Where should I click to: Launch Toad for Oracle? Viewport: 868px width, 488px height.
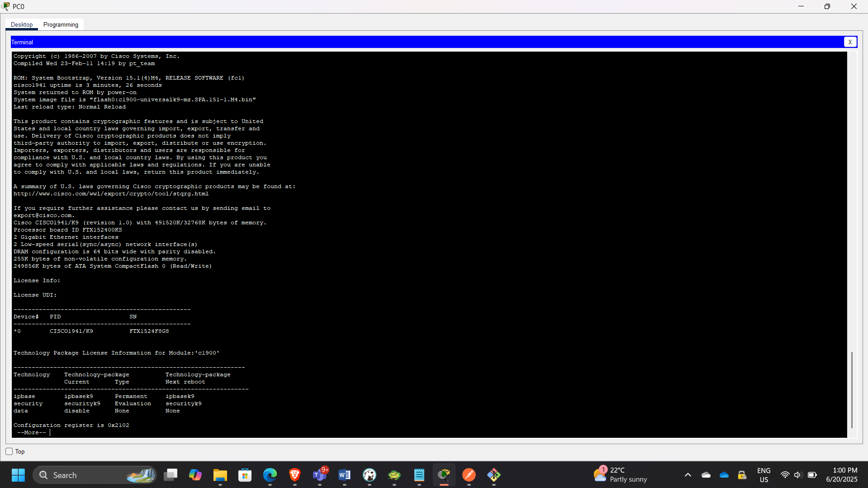point(394,475)
